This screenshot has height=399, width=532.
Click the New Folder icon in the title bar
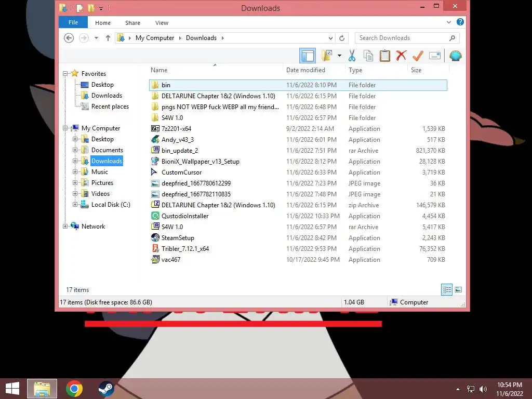point(91,8)
